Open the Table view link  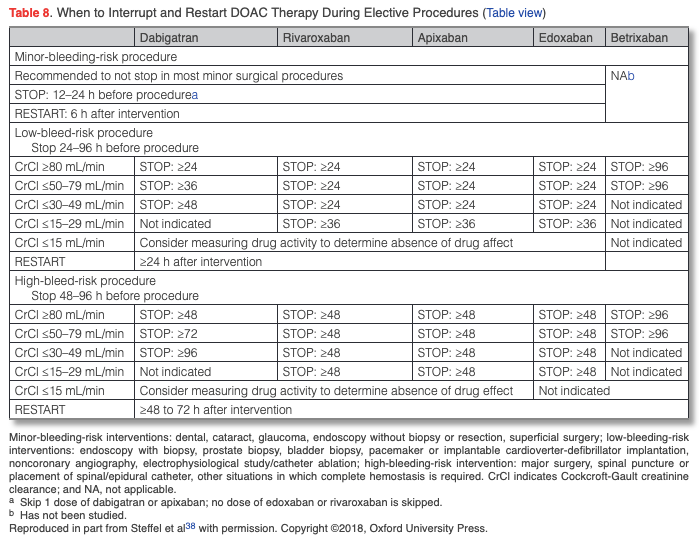tap(515, 13)
